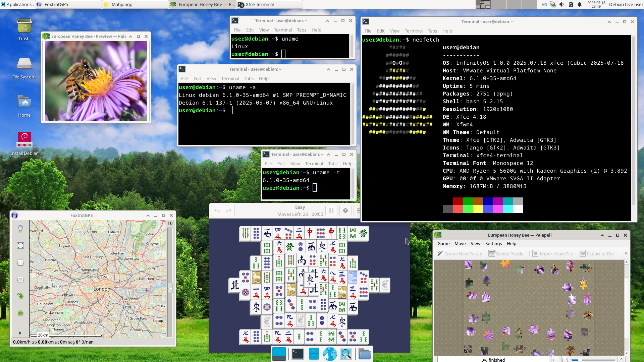Click Xfce Terminal taskbar button
This screenshot has height=362, width=644.
point(270,4)
